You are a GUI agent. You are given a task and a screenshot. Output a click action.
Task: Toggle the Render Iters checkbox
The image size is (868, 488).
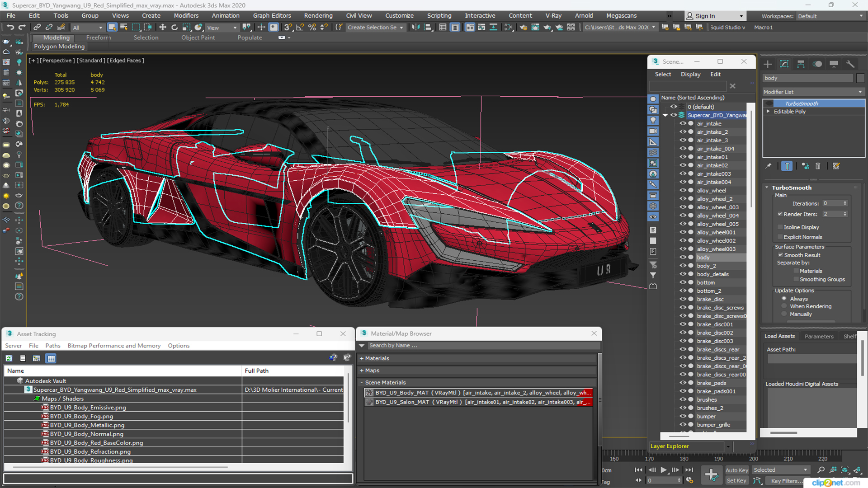780,214
